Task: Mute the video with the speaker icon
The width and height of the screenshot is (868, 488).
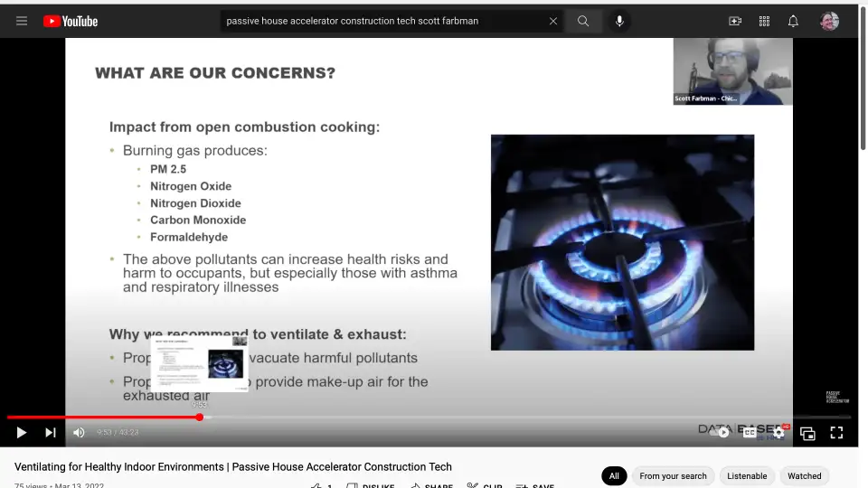Action: coord(79,433)
